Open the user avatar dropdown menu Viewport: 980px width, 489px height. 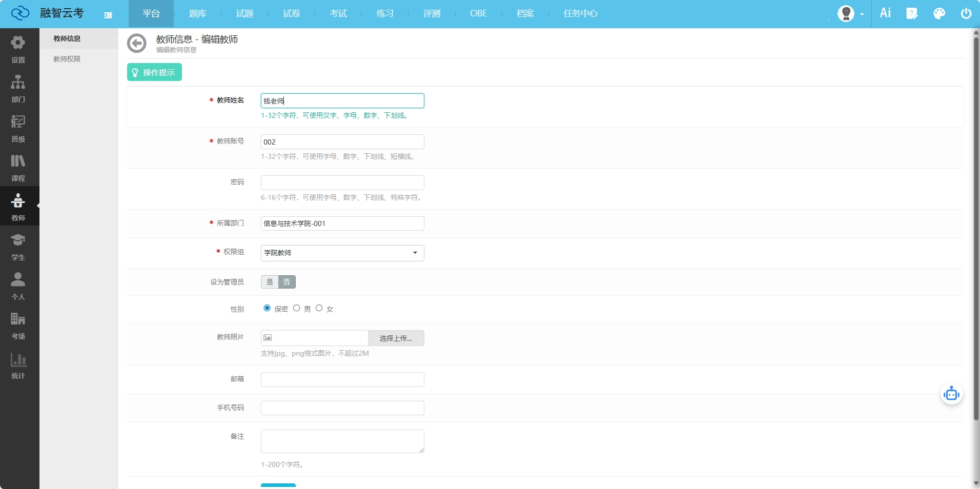tap(851, 14)
